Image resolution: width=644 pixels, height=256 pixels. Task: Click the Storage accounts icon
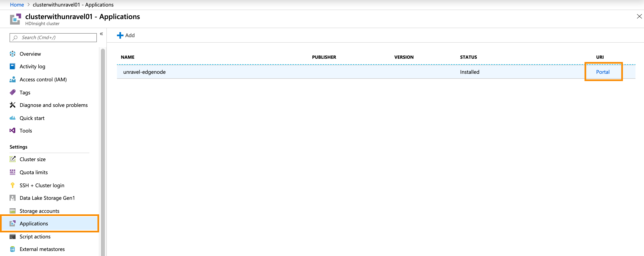coord(13,211)
